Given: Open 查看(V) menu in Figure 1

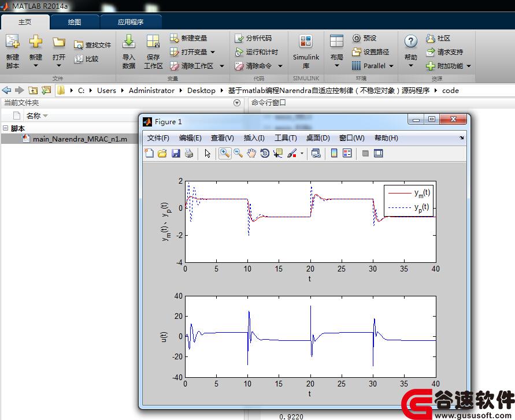Looking at the screenshot, I should point(223,138).
